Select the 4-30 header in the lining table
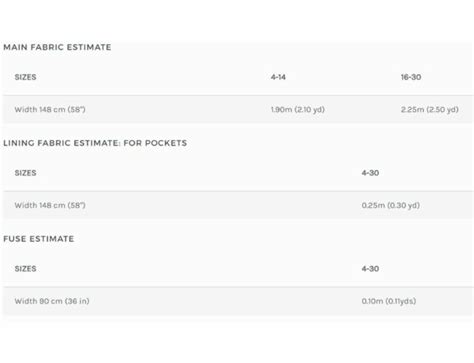This screenshot has height=363, width=474. click(370, 173)
